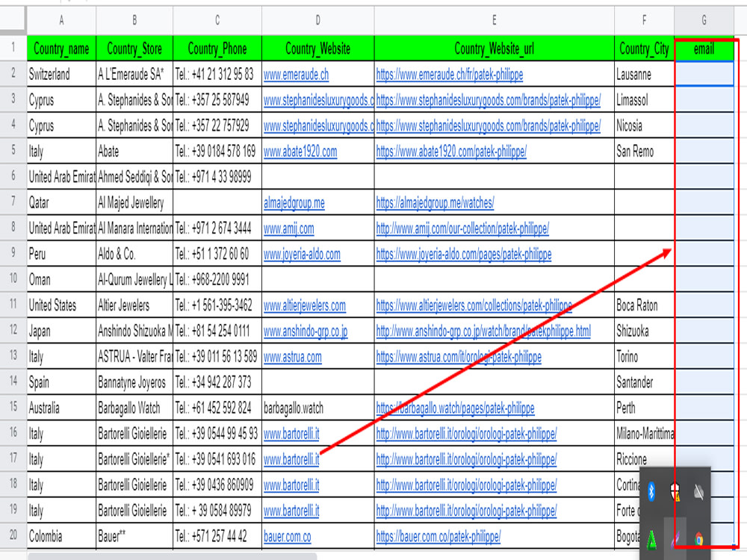Open the www.emeraude.ch link

296,74
